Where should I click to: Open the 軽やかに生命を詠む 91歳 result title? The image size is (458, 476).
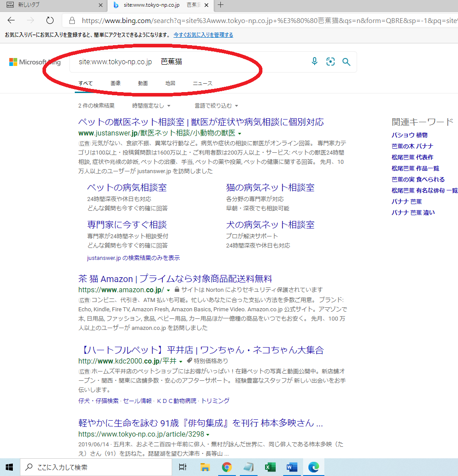click(200, 423)
